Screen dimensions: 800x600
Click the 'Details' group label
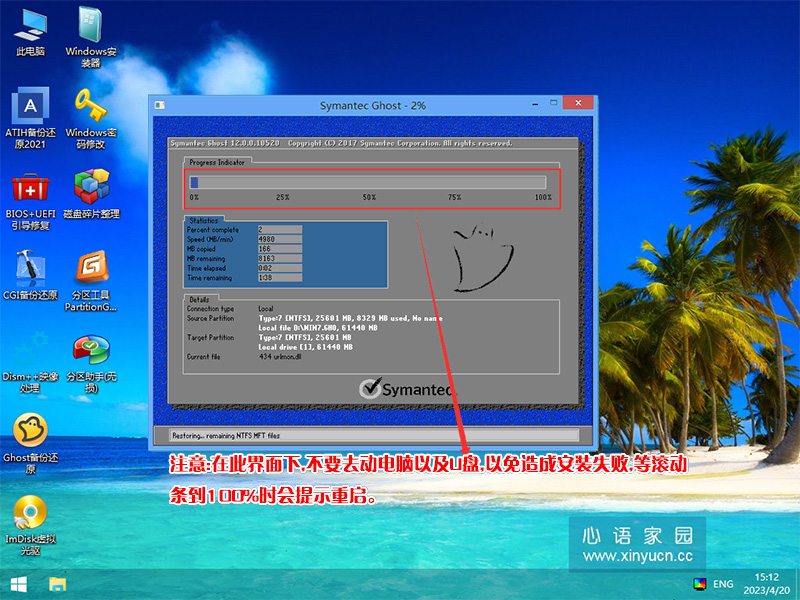(199, 300)
